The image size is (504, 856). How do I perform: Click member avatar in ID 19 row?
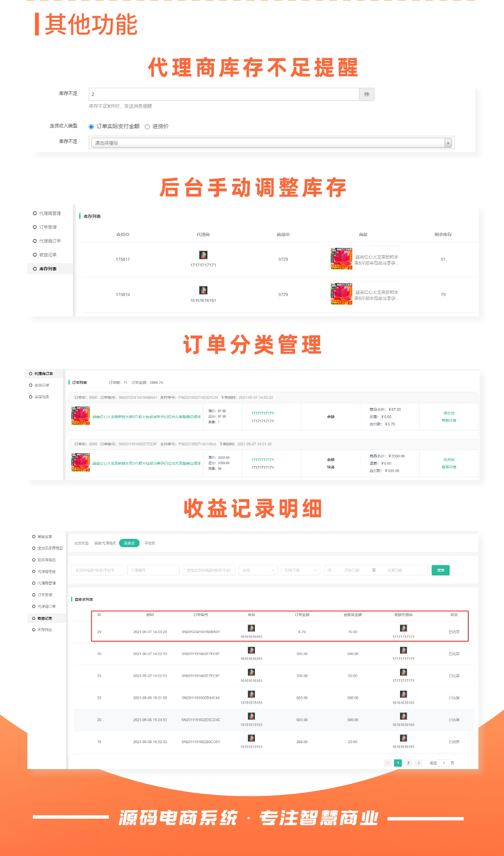(x=251, y=737)
